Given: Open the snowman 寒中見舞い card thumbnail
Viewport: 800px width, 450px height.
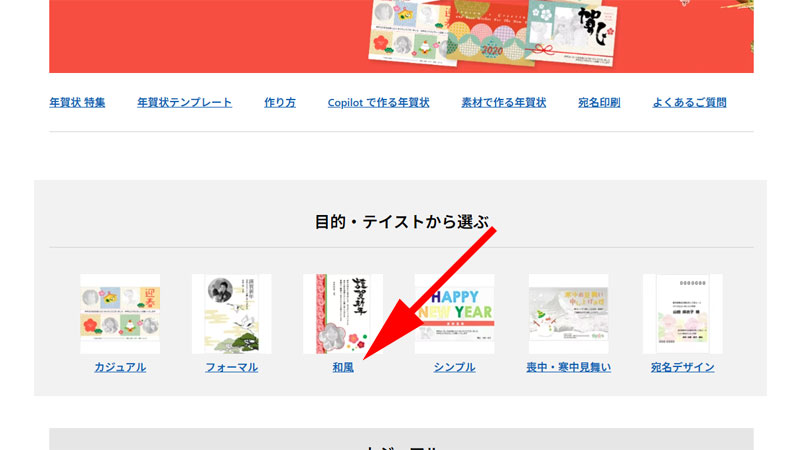Looking at the screenshot, I should 568,314.
